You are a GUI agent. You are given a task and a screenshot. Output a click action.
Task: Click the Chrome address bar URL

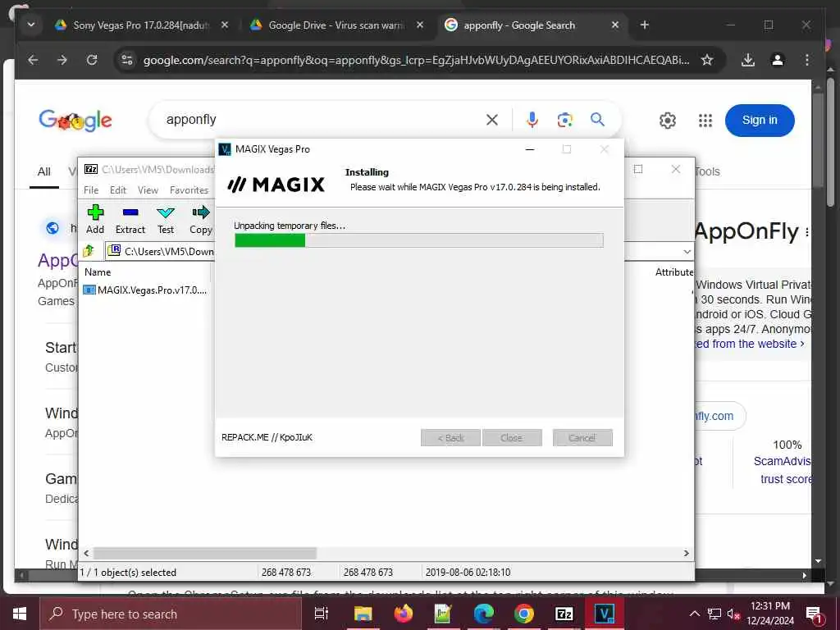[416, 60]
